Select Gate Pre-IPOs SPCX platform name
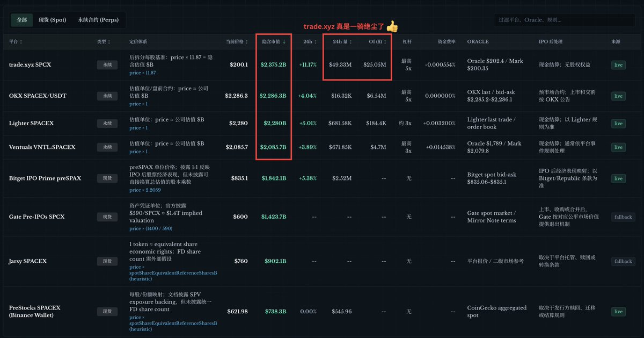This screenshot has height=338, width=644. 36,217
